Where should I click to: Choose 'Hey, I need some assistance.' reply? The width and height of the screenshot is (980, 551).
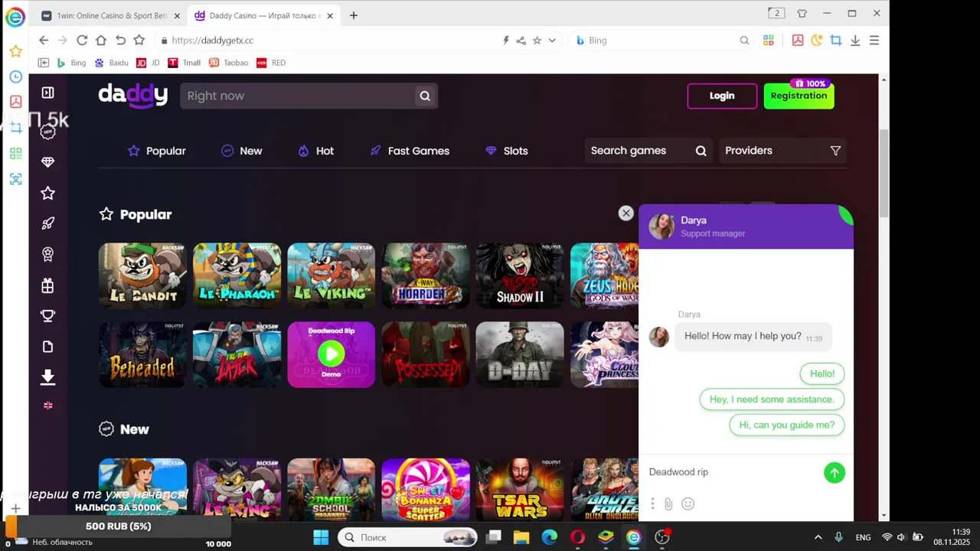point(772,399)
